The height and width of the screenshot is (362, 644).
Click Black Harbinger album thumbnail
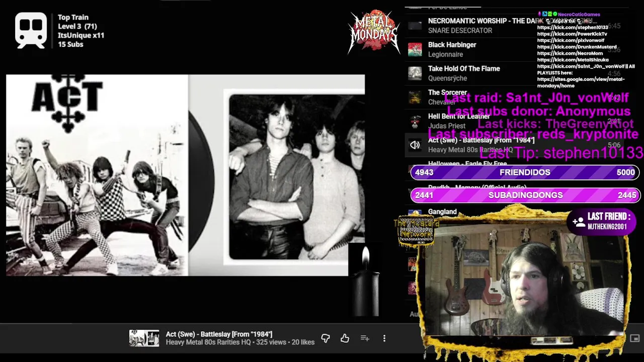point(415,49)
